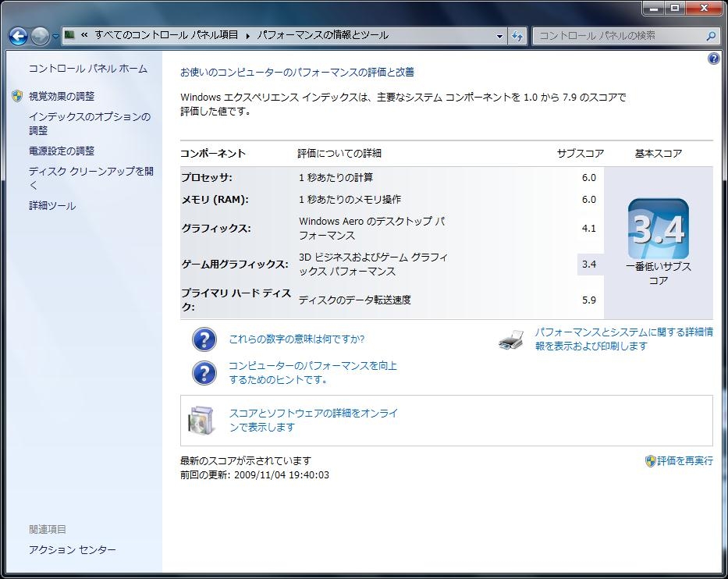Screen dimensions: 728x579
Task: Open コンピューターのパフォーマンスを向上するためのヒント link
Action: click(313, 373)
